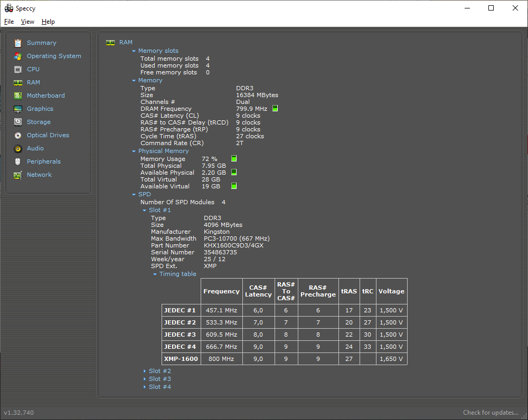The height and width of the screenshot is (420, 528).
Task: Toggle the Available Physical indicator square
Action: click(234, 173)
